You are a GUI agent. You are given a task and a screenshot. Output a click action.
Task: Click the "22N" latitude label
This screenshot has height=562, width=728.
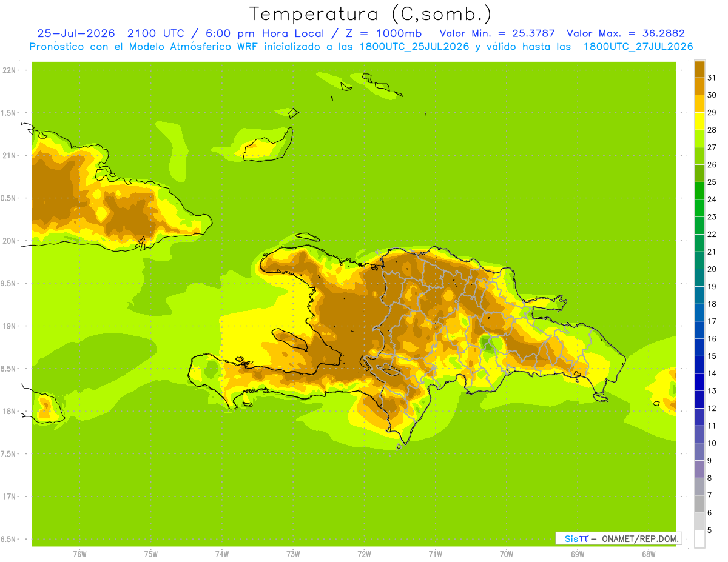pyautogui.click(x=8, y=70)
